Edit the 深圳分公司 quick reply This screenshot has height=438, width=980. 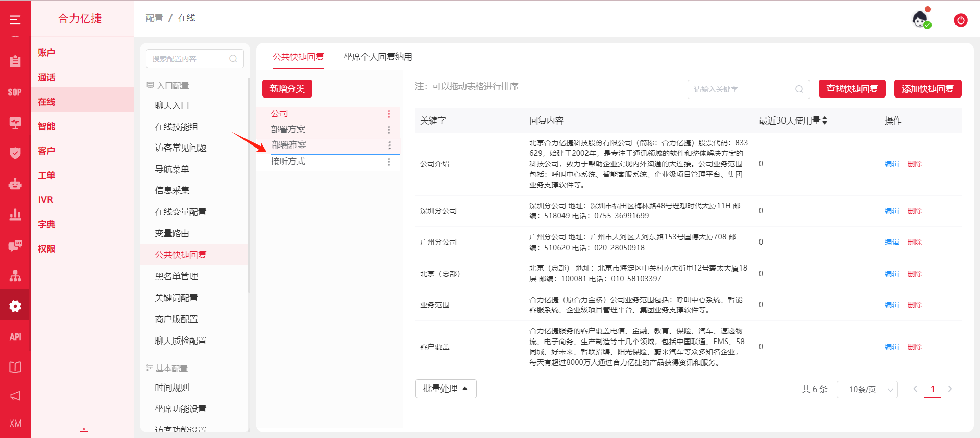(x=892, y=211)
